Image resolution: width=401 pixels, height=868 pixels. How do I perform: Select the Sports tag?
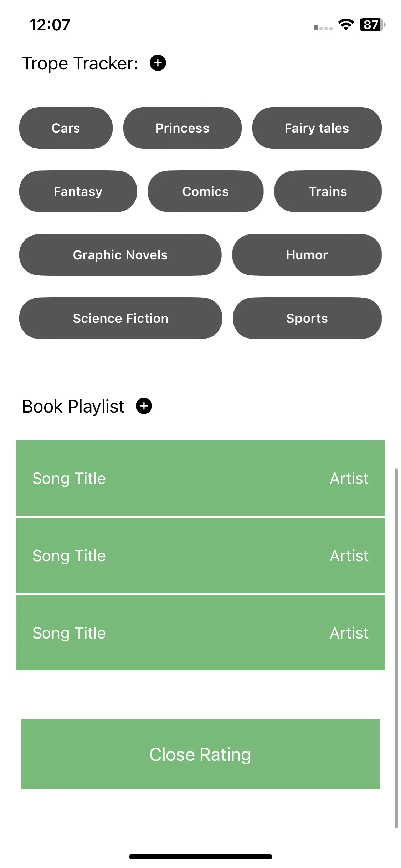(307, 318)
